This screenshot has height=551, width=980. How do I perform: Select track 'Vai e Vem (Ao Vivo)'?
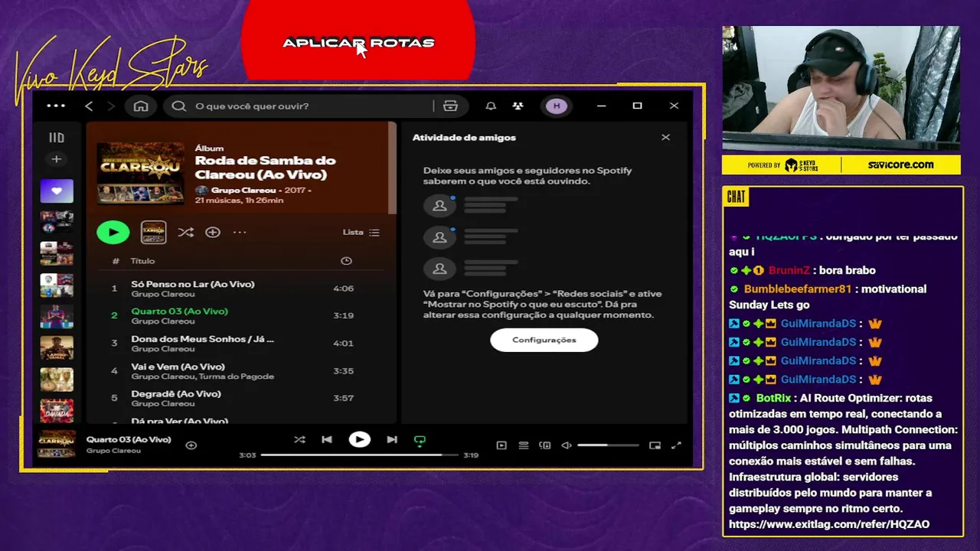(x=242, y=370)
